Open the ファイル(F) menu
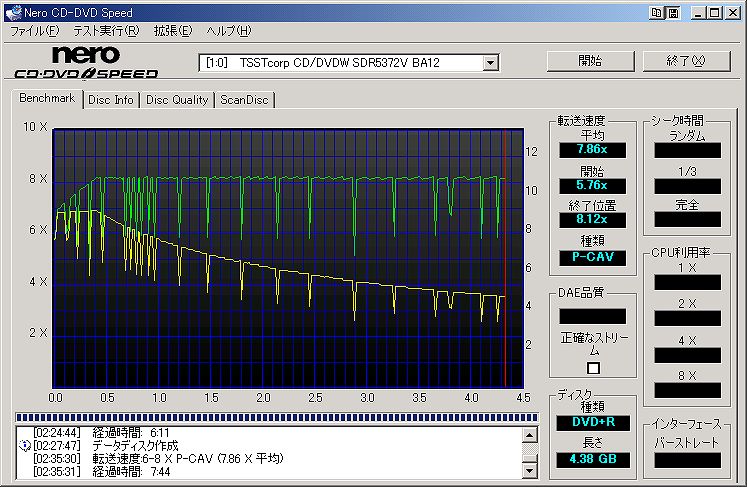 [35, 31]
